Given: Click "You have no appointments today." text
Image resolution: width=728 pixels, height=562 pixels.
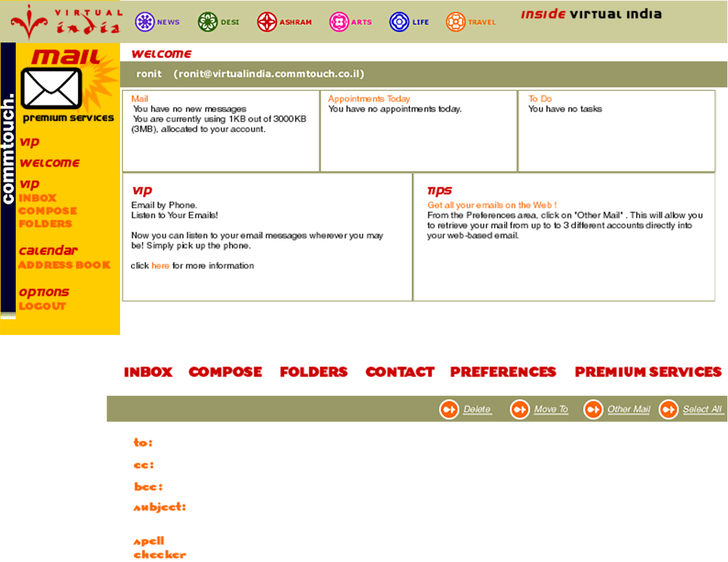Looking at the screenshot, I should (395, 109).
